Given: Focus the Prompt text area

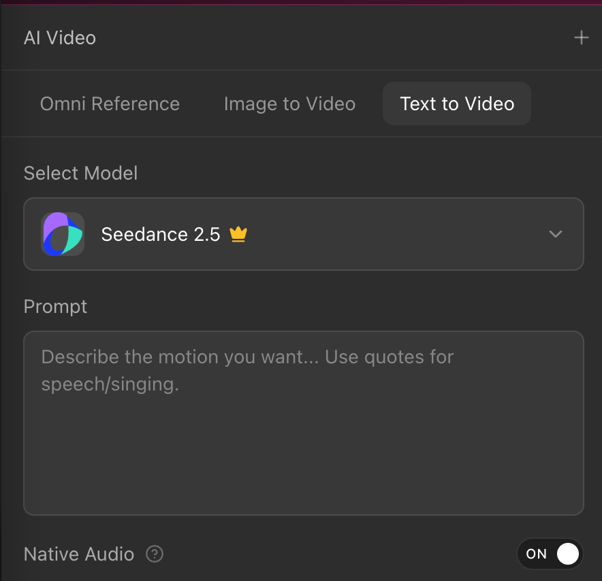Looking at the screenshot, I should click(304, 423).
